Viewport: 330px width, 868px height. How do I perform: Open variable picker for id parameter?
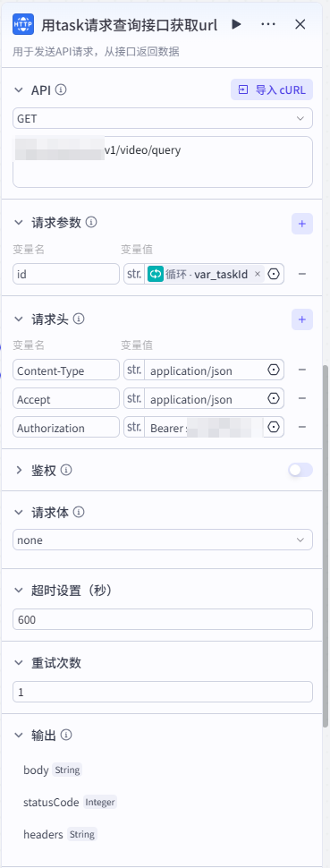click(x=274, y=274)
